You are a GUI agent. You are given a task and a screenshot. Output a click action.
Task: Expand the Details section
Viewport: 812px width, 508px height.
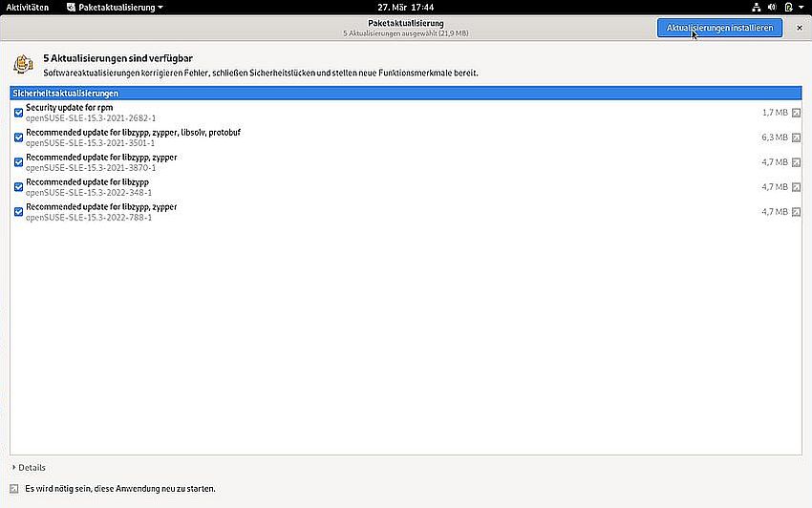[x=29, y=467]
